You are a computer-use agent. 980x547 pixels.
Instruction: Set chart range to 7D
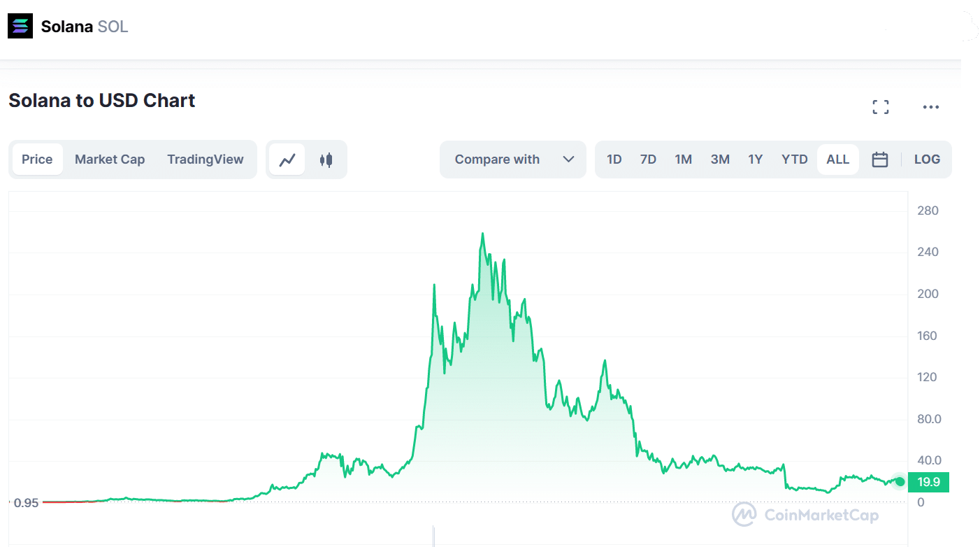tap(648, 159)
